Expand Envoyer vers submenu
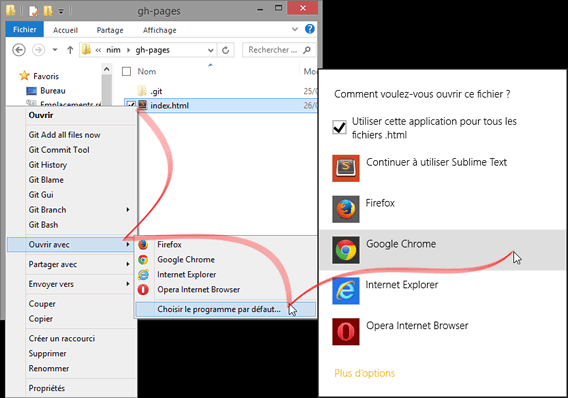Viewport: 568px width, 398px height. click(128, 284)
